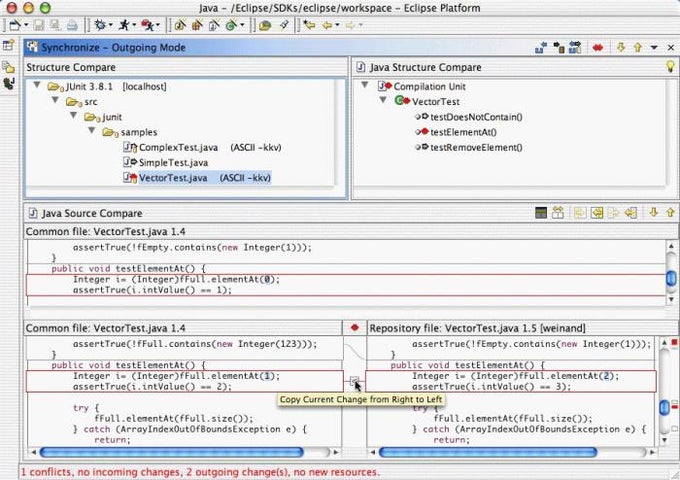Toggle Show Ancestor Pane icon
Screen dimensions: 680x480
click(x=541, y=212)
